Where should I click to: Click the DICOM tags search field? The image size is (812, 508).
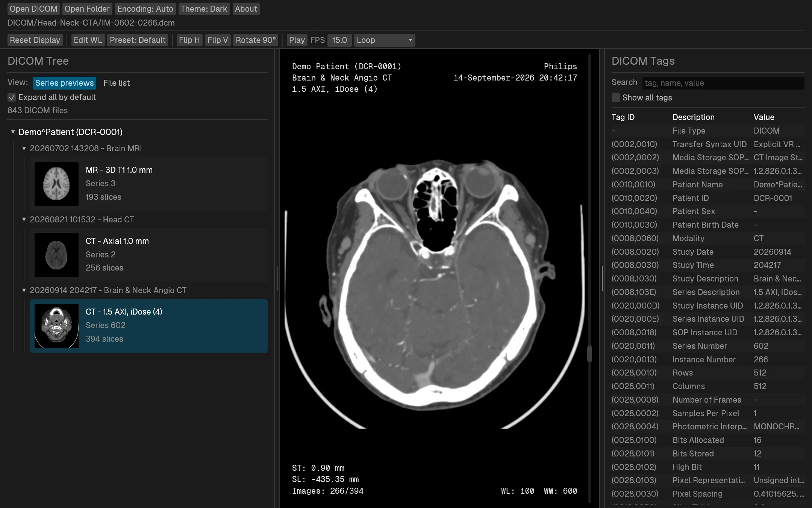click(723, 83)
